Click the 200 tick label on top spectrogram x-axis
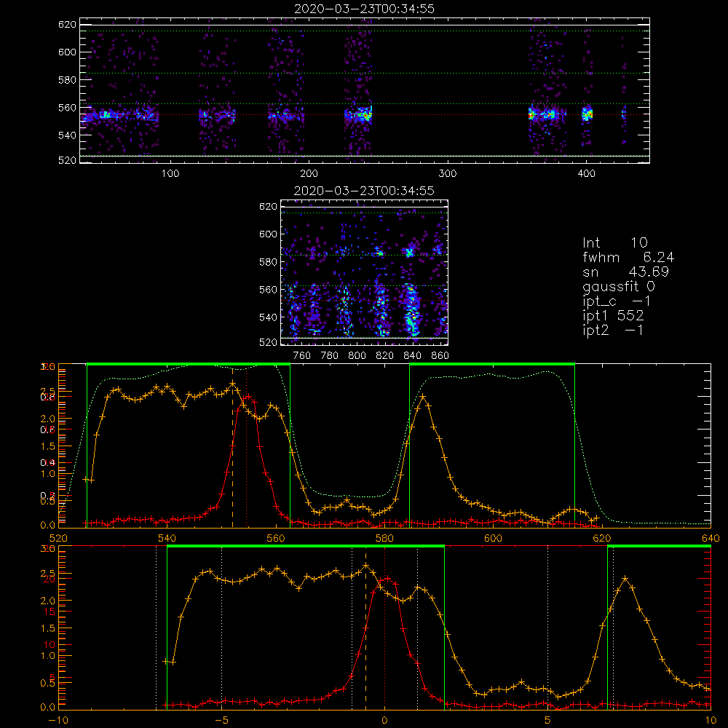 tap(309, 174)
